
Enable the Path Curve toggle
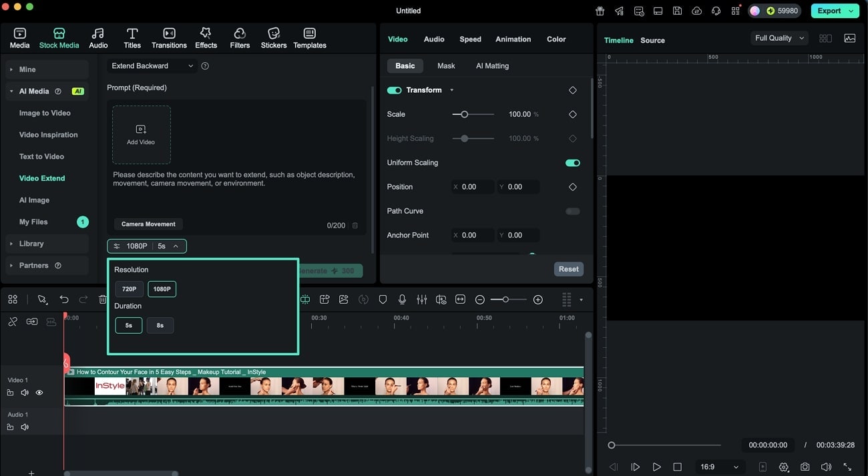pyautogui.click(x=572, y=210)
